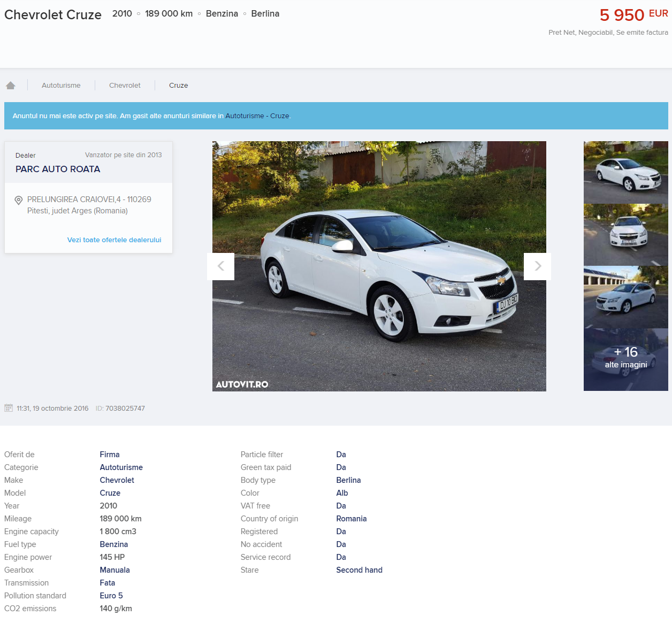Click 'Vezi toate ofertele dealerului' link
The height and width of the screenshot is (631, 672).
(114, 240)
